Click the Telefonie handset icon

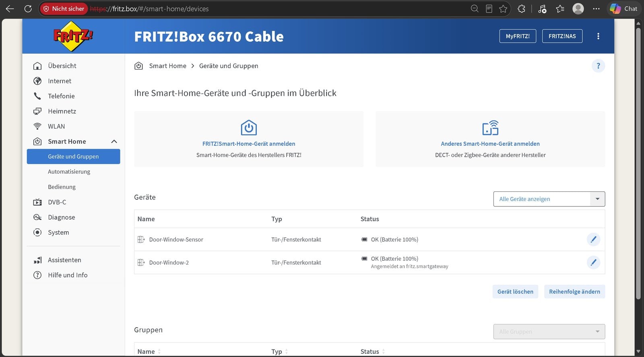(37, 96)
